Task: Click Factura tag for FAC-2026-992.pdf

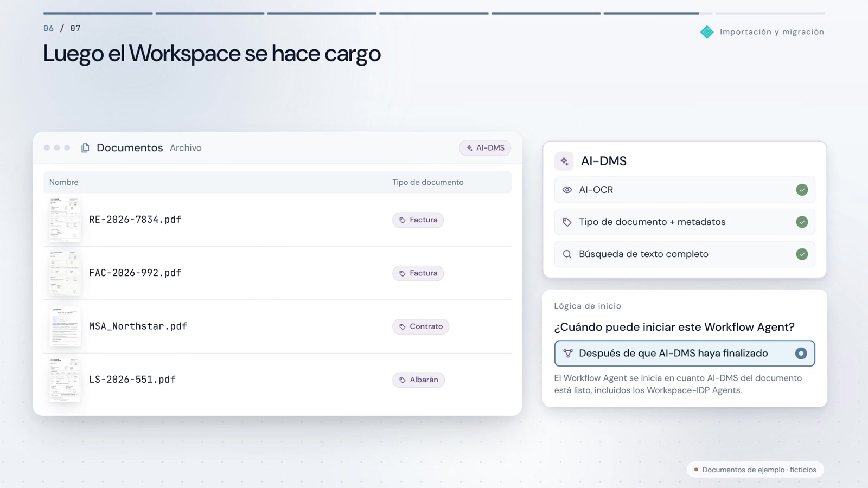Action: pyautogui.click(x=418, y=273)
